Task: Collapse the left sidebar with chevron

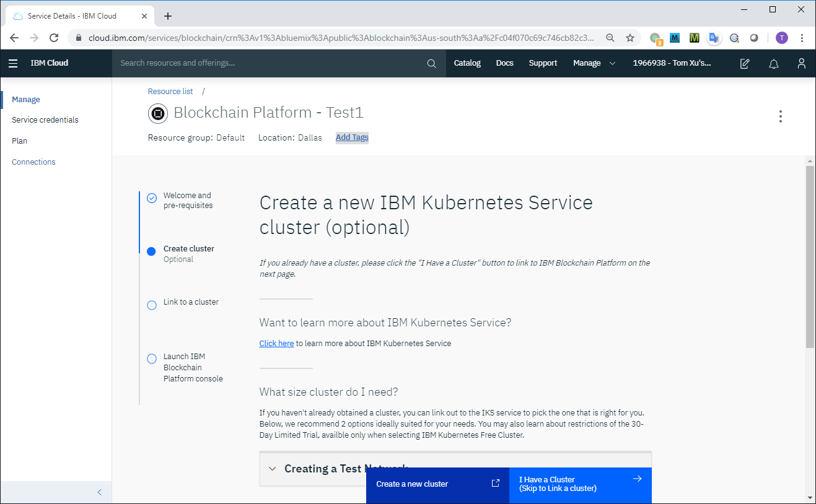Action: coord(100,492)
